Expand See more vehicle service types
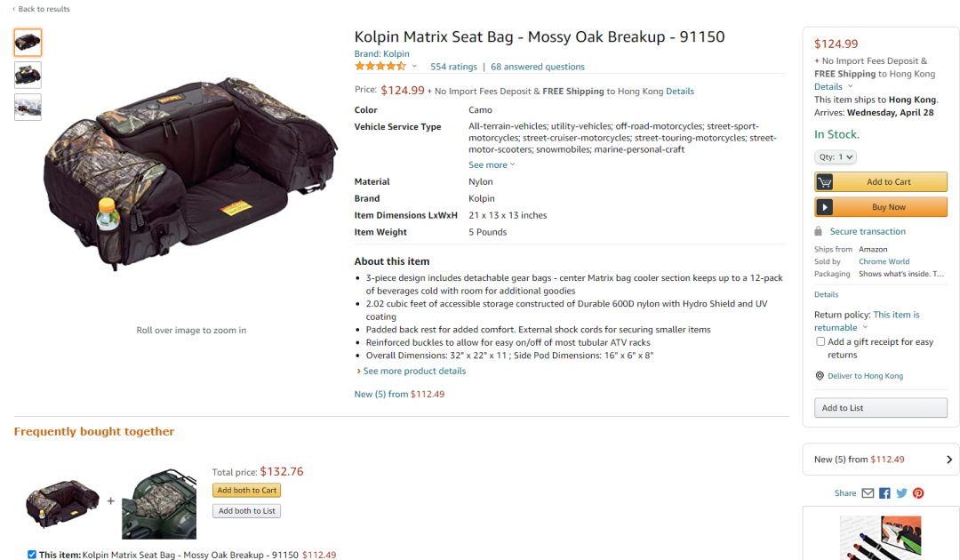Viewport: 960px width, 560px height. 492,164
